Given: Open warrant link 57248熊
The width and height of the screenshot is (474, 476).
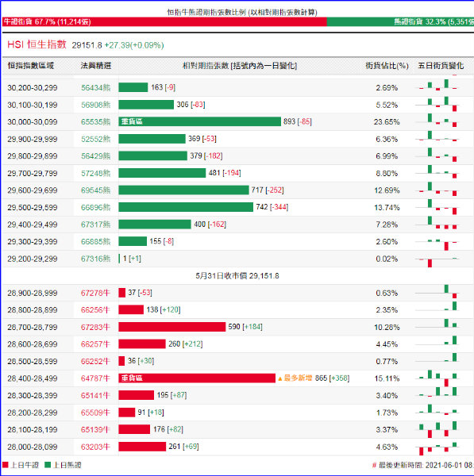Looking at the screenshot, I should (x=96, y=173).
